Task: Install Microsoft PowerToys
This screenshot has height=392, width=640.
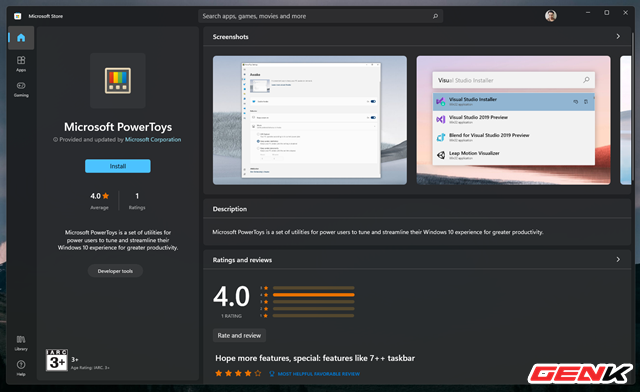Action: pos(118,166)
